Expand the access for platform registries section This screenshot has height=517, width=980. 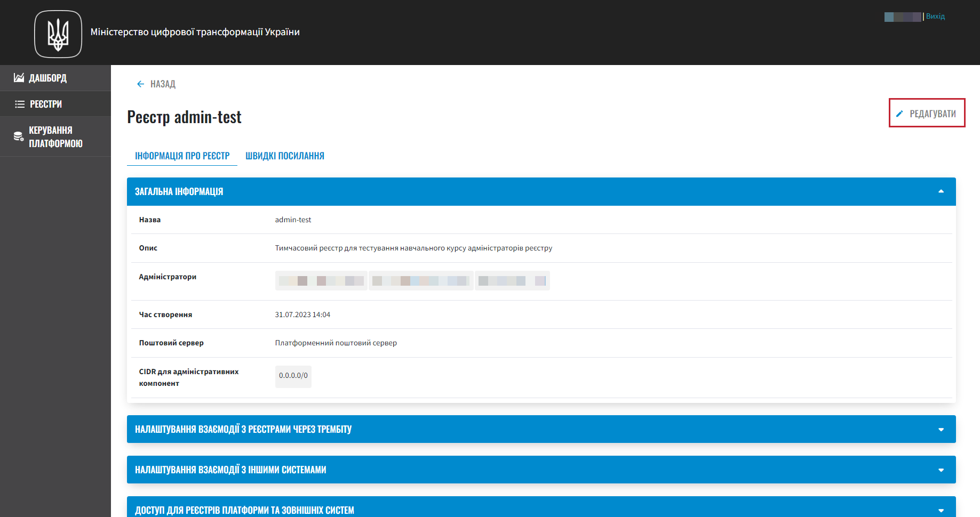[x=941, y=510]
